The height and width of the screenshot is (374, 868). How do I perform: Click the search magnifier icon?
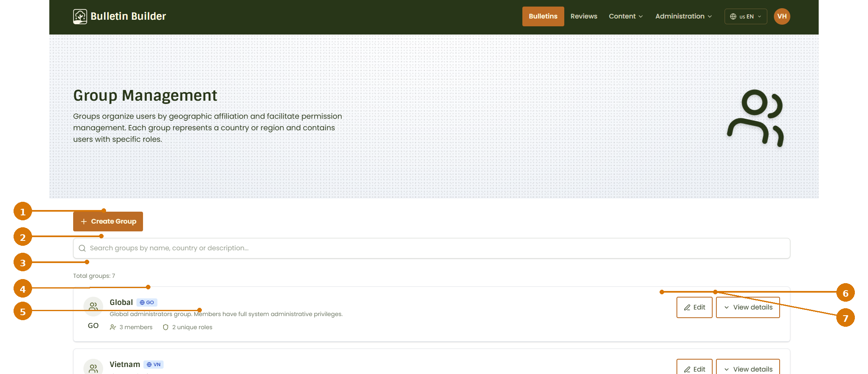tap(82, 248)
